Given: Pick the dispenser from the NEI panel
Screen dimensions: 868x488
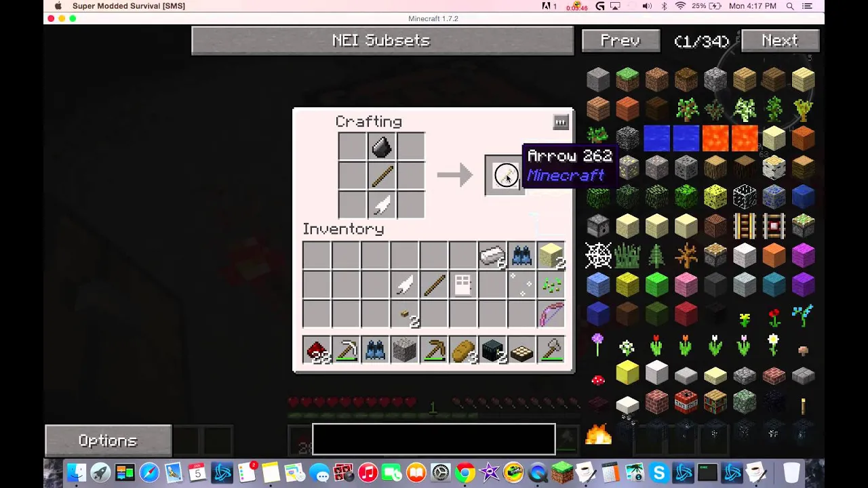Looking at the screenshot, I should pyautogui.click(x=598, y=226).
